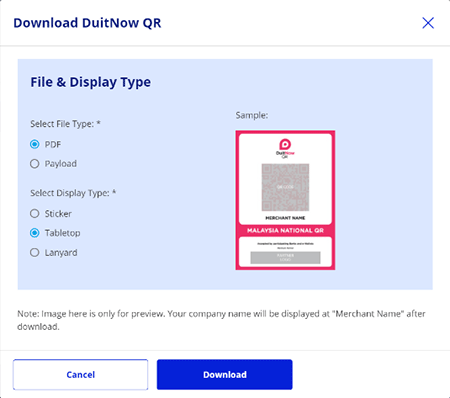Click the grey partner logo placeholder
Screen dimensions: 450x398
(285, 258)
